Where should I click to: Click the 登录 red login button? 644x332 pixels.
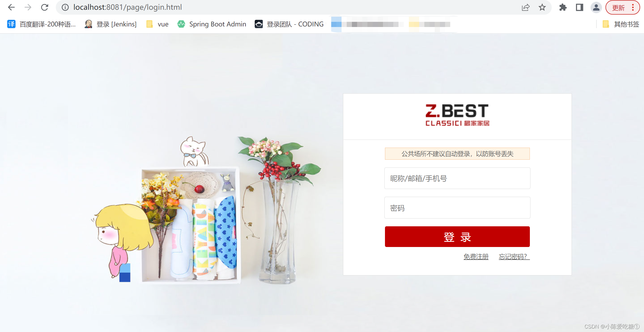[458, 236]
